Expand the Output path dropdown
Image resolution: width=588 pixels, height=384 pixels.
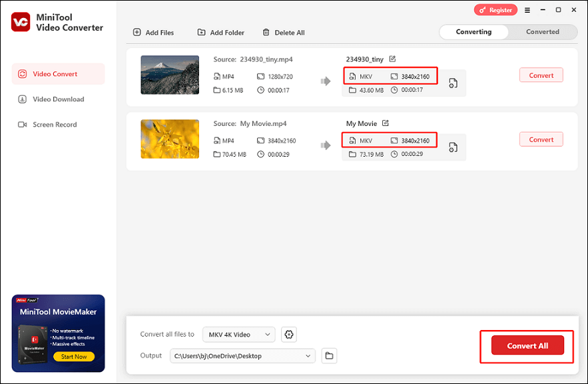pyautogui.click(x=242, y=356)
